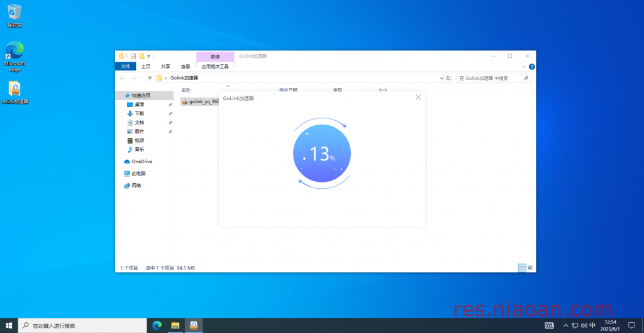Click the 类型 column header
Screen dimensions: 644x333
pos(338,90)
